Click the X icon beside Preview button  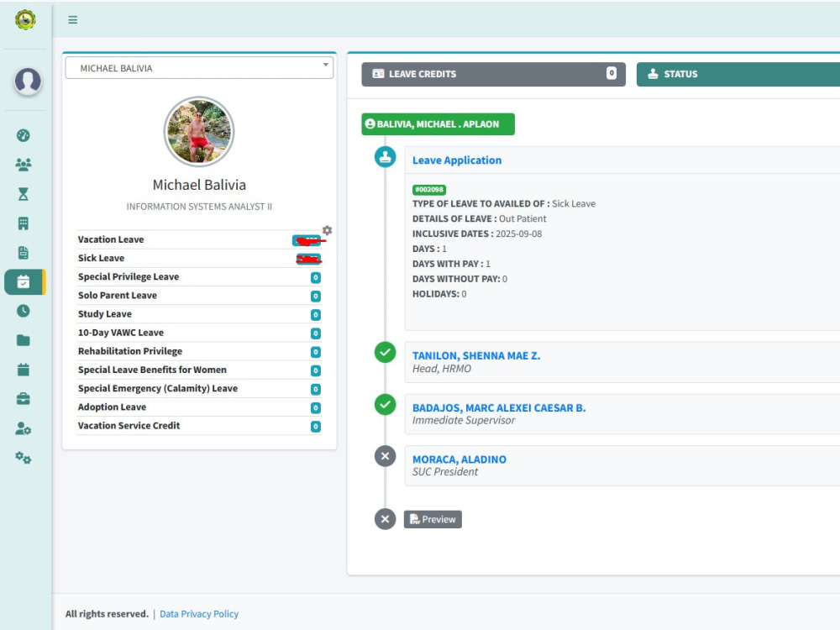click(x=386, y=519)
